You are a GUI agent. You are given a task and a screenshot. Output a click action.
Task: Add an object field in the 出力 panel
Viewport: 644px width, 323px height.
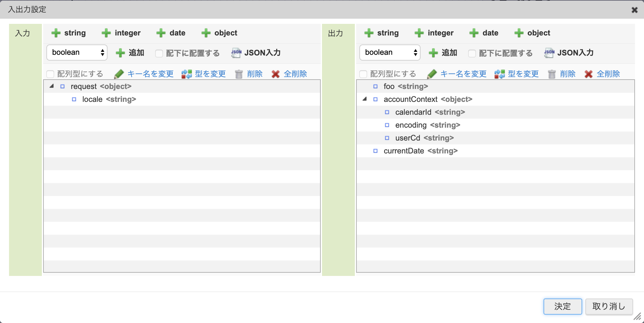[532, 33]
